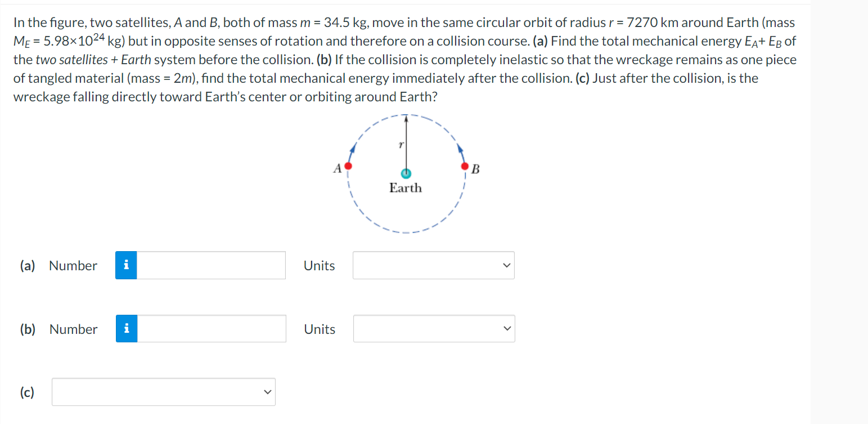Click the 'Earth' caption under the globe
Screen dimensions: 868x424
(x=406, y=188)
